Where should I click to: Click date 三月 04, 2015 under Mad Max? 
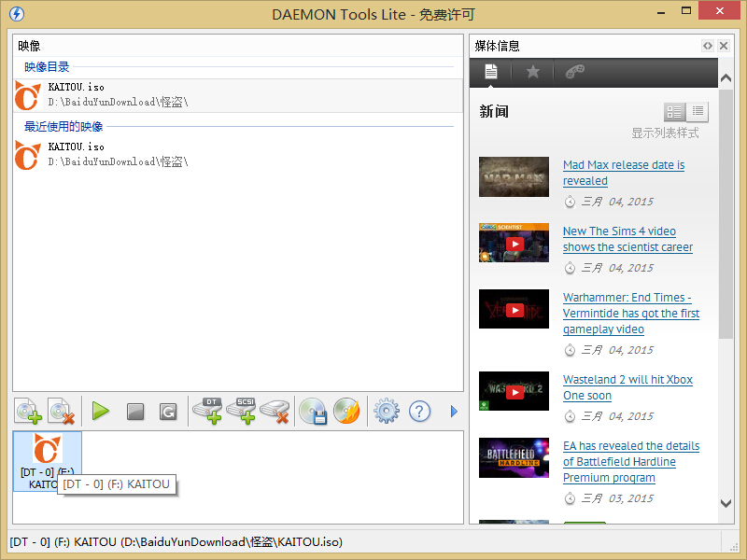tap(617, 202)
